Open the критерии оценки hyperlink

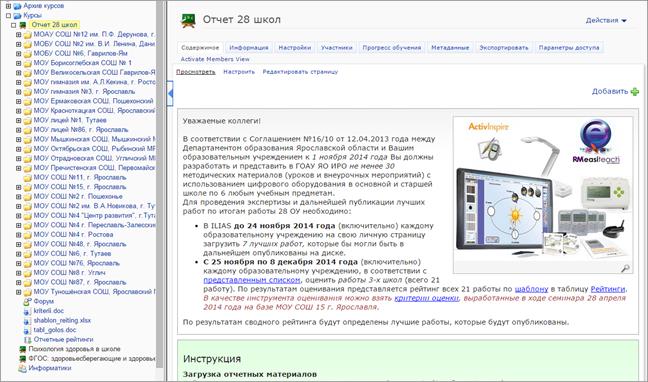point(426,298)
